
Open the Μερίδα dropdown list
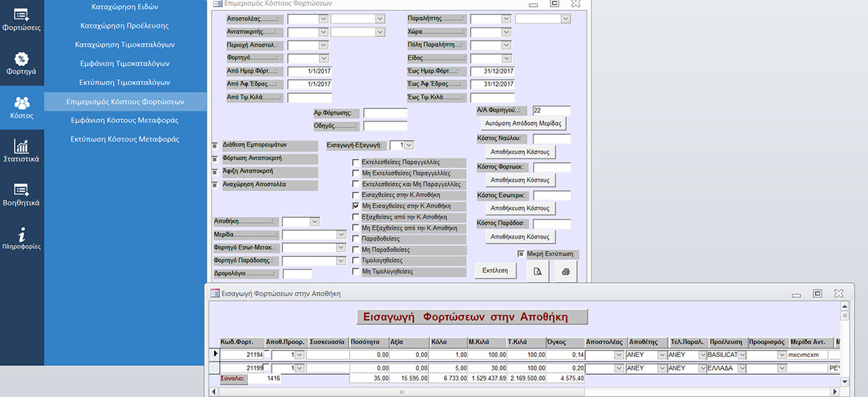(x=340, y=235)
